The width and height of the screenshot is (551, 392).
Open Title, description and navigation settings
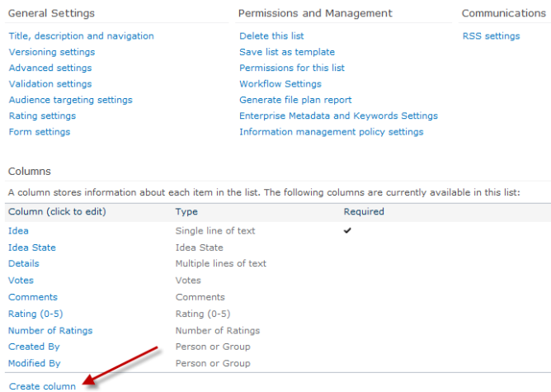[81, 36]
